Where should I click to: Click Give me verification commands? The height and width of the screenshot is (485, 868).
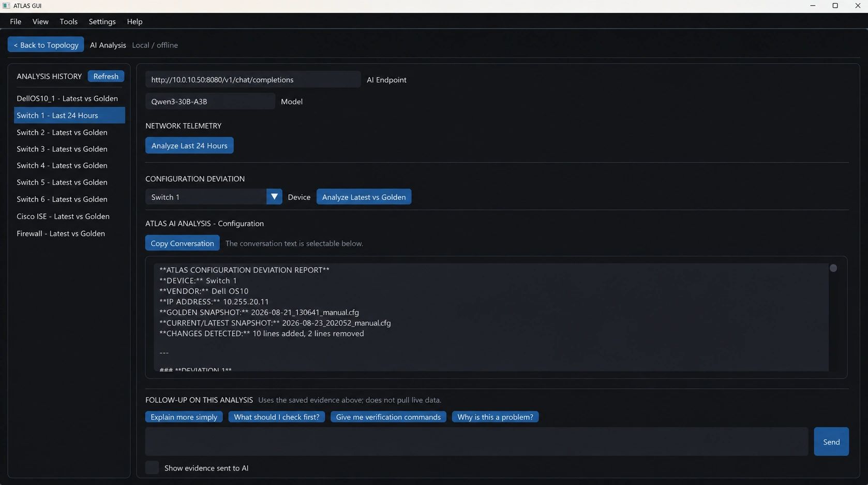(388, 417)
